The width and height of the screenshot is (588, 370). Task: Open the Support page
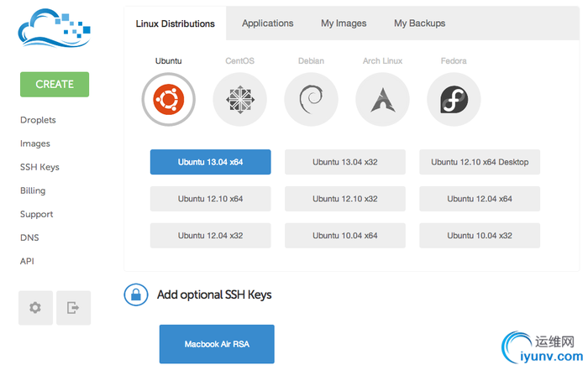click(36, 214)
